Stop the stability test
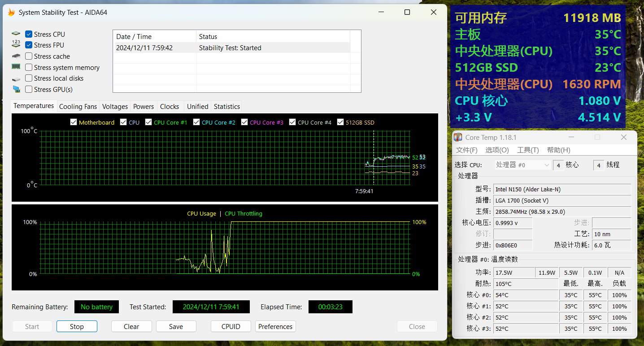Viewport: 644px width, 346px height. tap(77, 326)
